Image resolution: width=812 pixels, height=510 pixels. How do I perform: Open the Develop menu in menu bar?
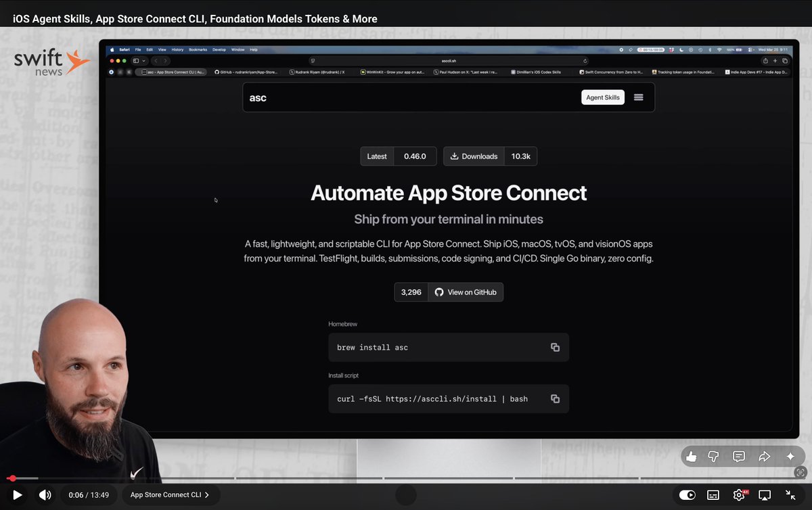(x=219, y=49)
